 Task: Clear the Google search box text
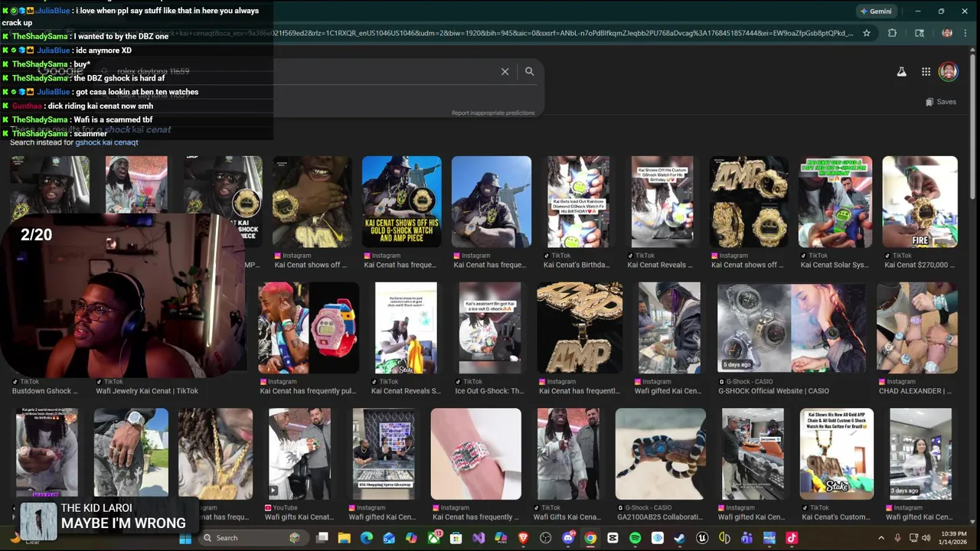pyautogui.click(x=505, y=71)
